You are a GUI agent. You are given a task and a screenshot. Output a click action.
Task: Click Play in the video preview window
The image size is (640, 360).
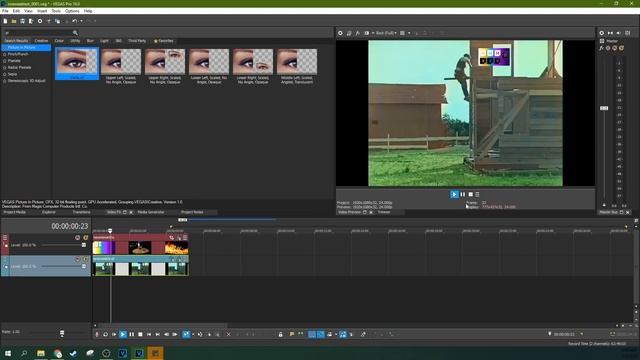(454, 194)
